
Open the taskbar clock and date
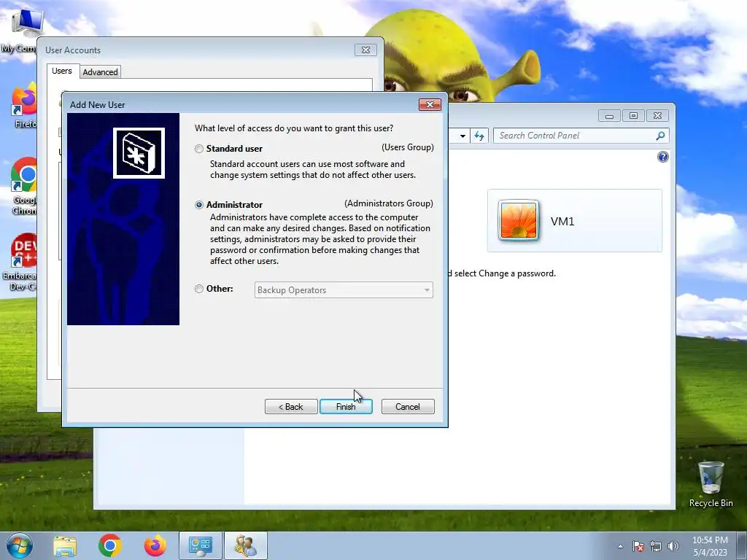710,546
